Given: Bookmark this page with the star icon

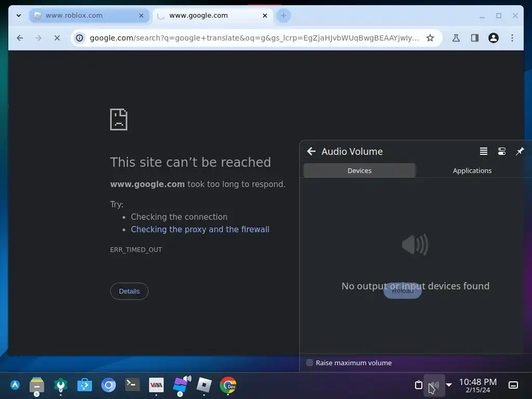Looking at the screenshot, I should (x=430, y=38).
